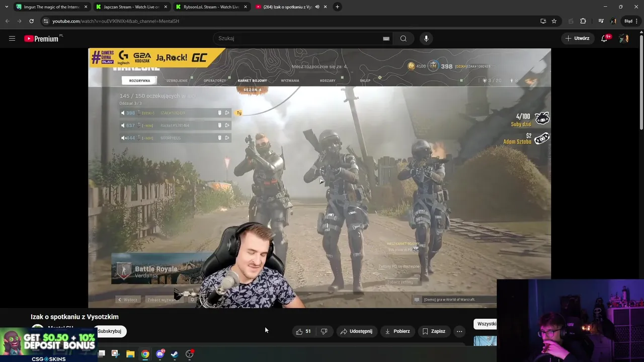Screen dimensions: 644x362
Task: Close the RybsonLoL Stream tab
Action: pyautogui.click(x=246, y=7)
